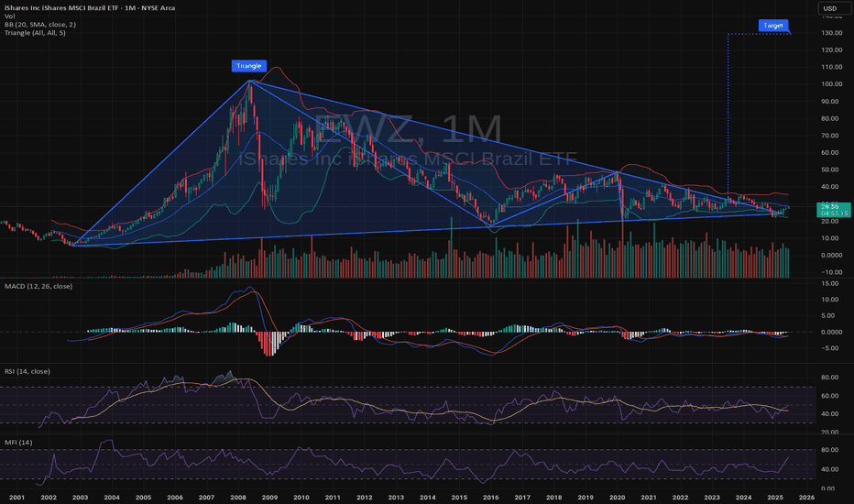Click 120.00 on the price scale
Viewport: 854px width, 504px height.
click(x=832, y=50)
